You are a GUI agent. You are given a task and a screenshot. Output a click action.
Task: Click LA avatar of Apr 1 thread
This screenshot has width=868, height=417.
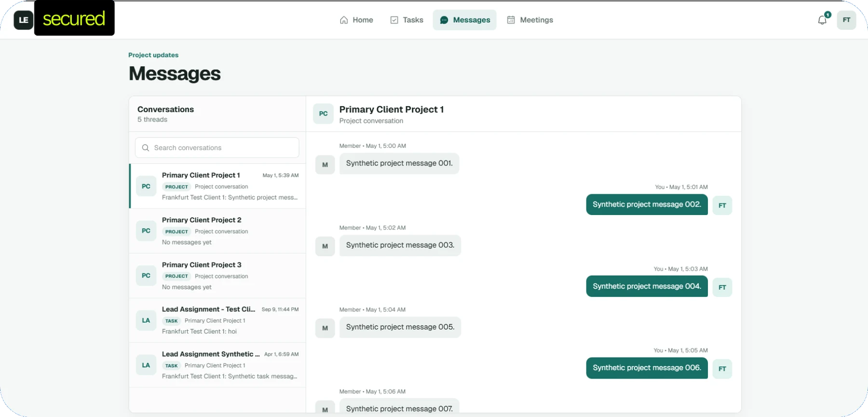[146, 365]
